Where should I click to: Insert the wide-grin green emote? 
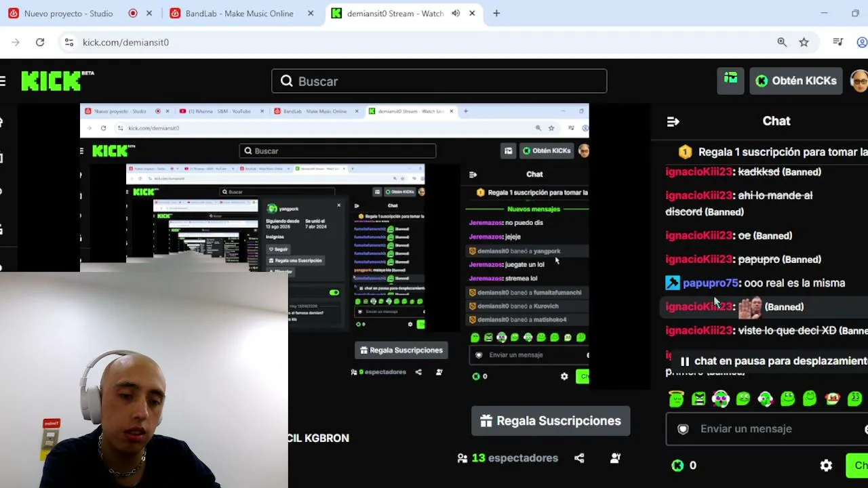click(x=787, y=399)
